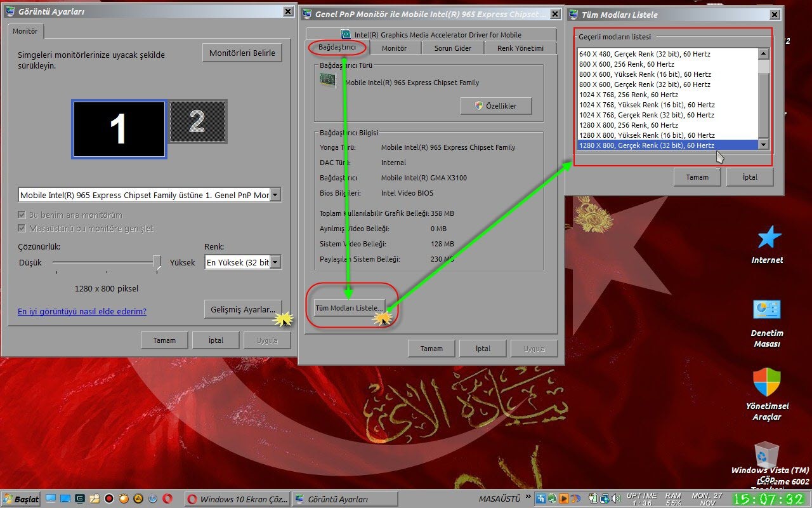
Task: Click İptal in Görüntü Ayarları window
Action: pyautogui.click(x=216, y=340)
